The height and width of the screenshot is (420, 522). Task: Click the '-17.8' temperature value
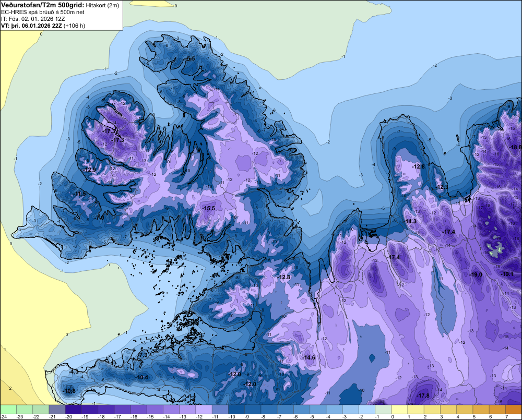tap(423, 395)
